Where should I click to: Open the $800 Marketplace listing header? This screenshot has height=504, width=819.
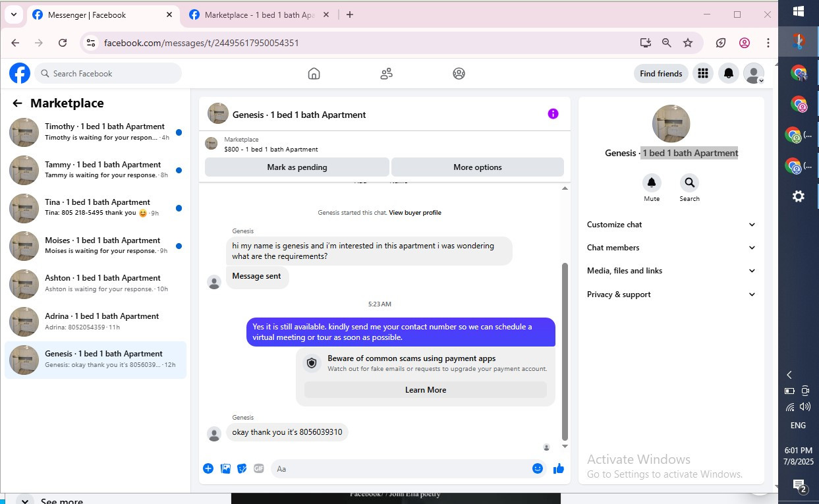coord(385,144)
